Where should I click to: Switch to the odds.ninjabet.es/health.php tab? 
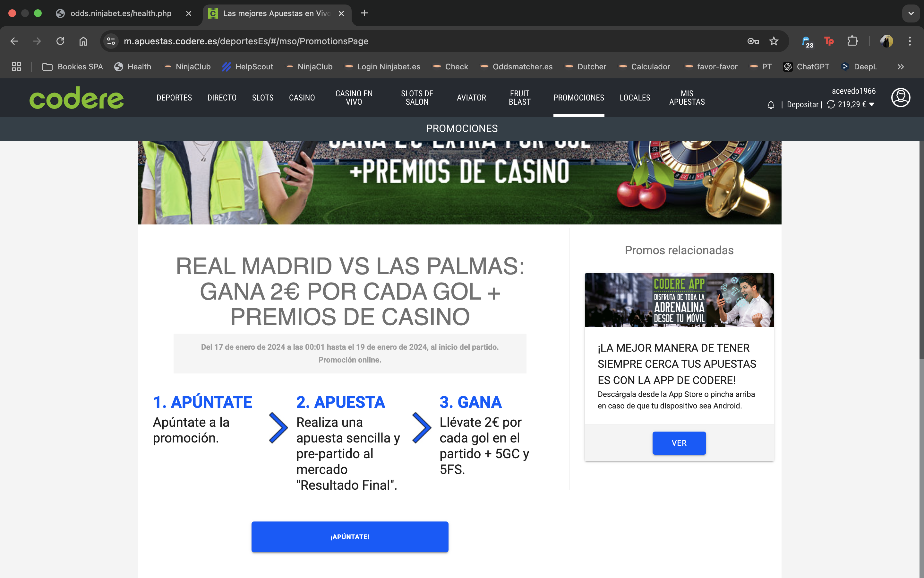pos(121,13)
